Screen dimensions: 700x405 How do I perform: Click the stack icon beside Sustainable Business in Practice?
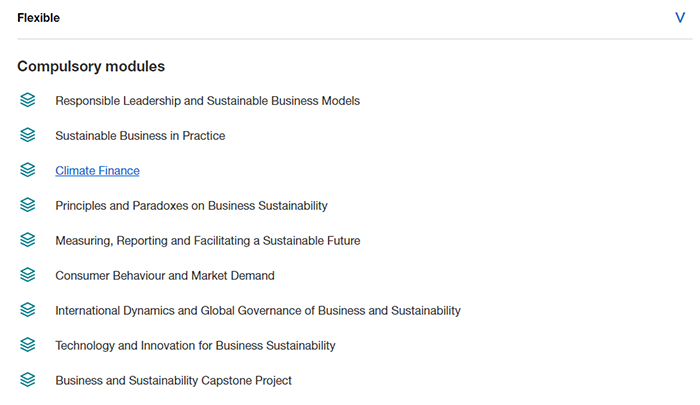[28, 135]
